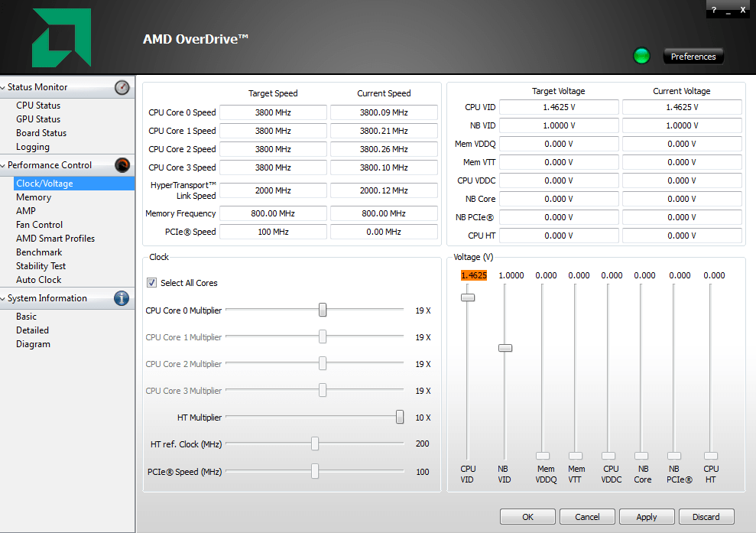Image resolution: width=756 pixels, height=533 pixels.
Task: Open the Stability Test page
Action: coord(41,266)
